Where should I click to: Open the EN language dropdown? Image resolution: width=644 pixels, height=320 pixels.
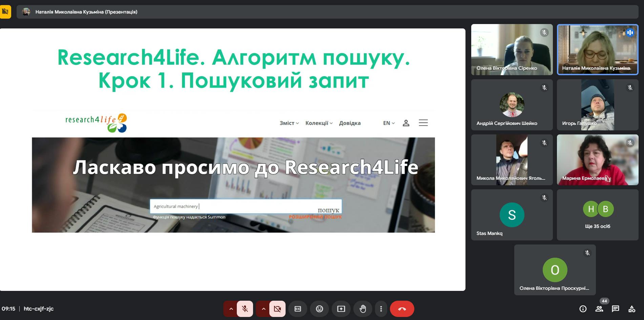click(389, 123)
